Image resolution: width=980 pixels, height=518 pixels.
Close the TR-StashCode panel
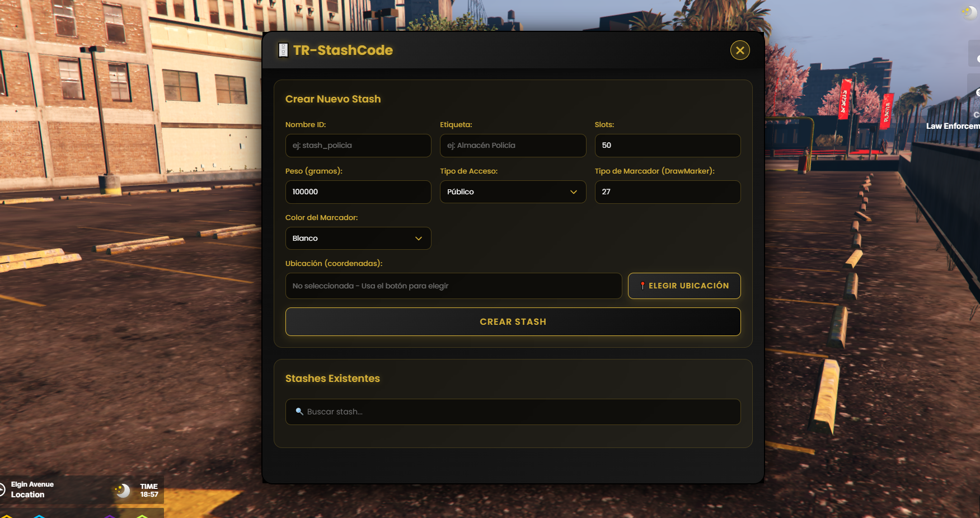(740, 50)
